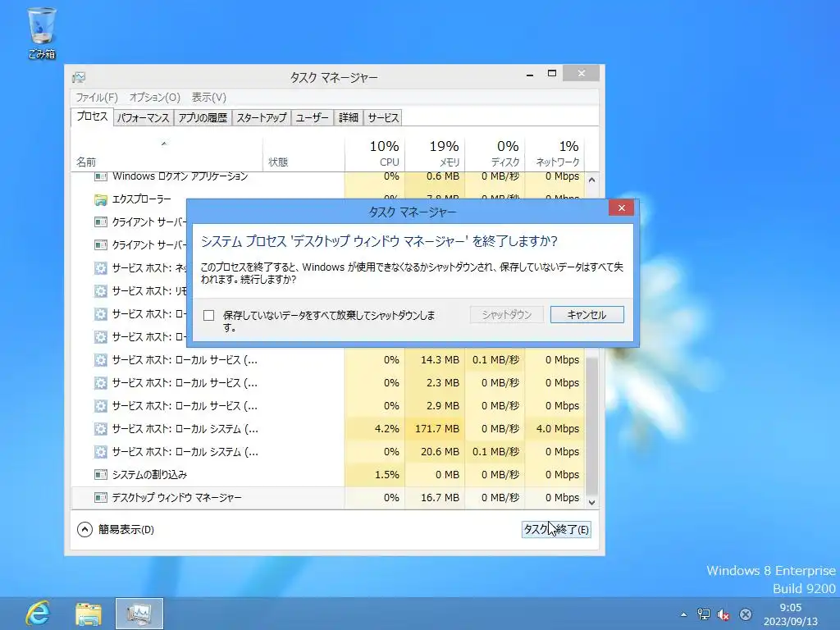This screenshot has width=840, height=630.
Task: Open the ごみ箱 recycle bin desktop icon
Action: tap(41, 33)
